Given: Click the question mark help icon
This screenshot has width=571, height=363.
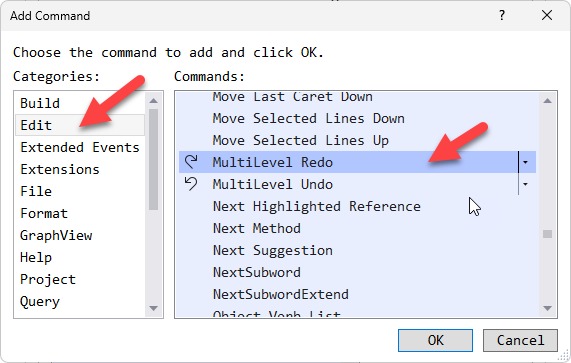Looking at the screenshot, I should pos(502,15).
